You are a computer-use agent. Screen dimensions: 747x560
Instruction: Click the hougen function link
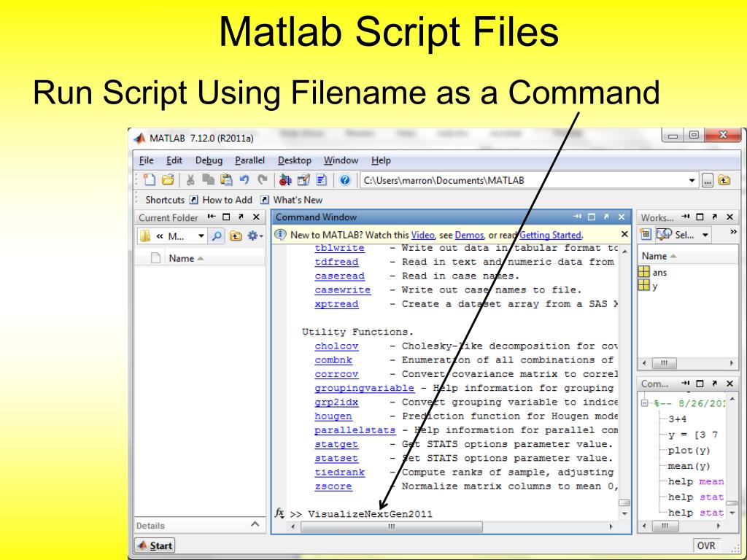click(x=333, y=416)
